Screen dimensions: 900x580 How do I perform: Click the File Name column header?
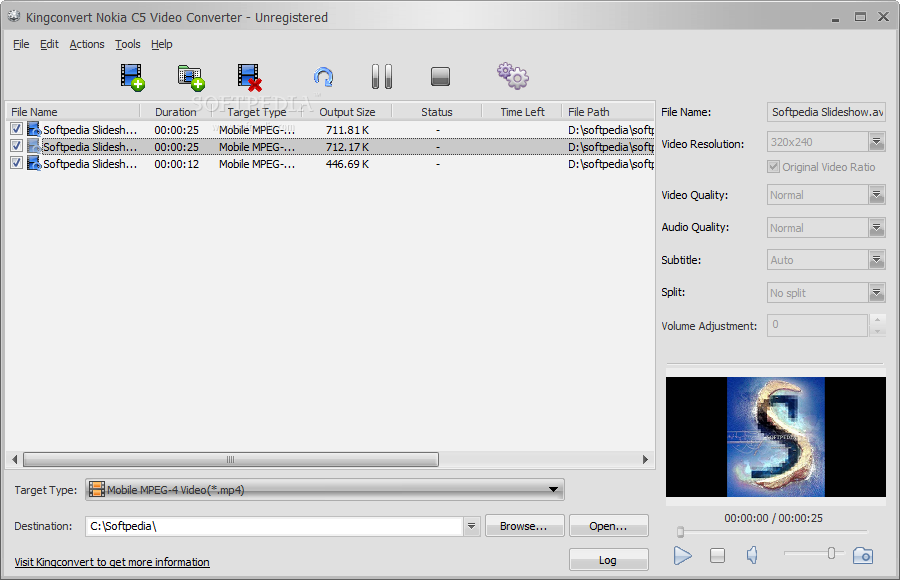point(73,112)
